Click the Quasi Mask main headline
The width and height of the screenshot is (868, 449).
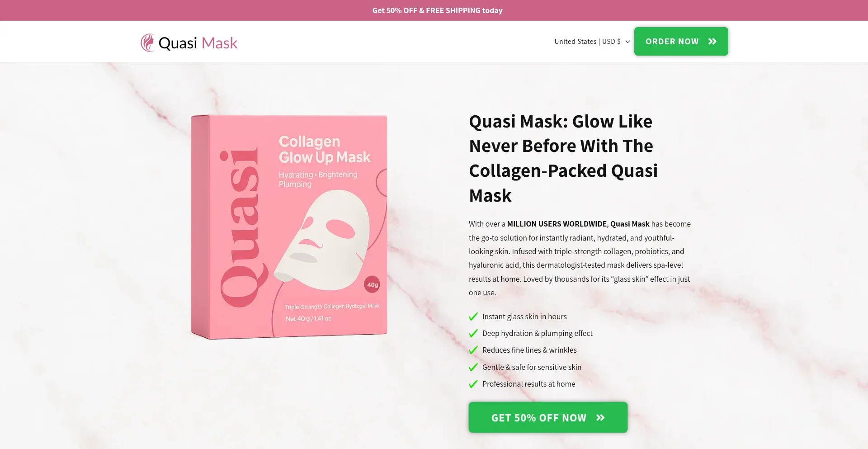[x=563, y=158]
